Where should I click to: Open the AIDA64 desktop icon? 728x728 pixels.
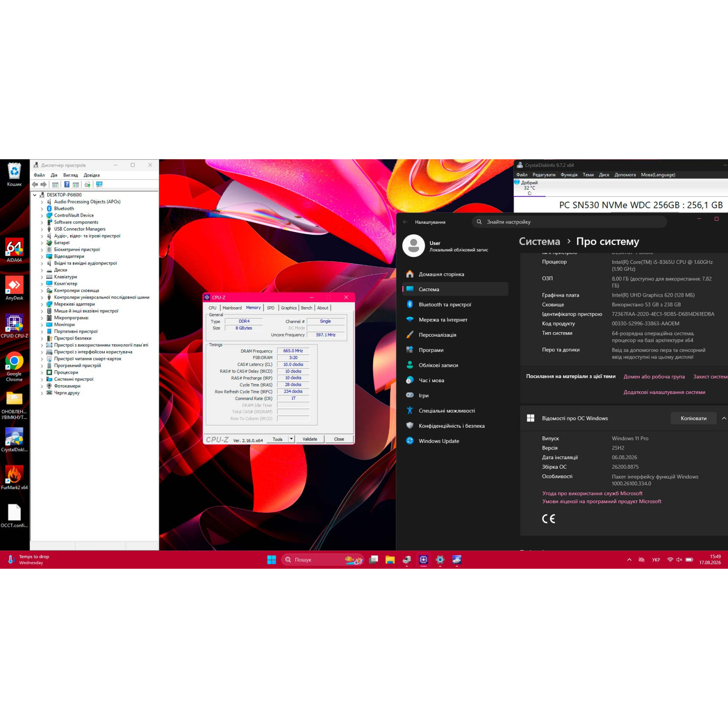pos(14,249)
